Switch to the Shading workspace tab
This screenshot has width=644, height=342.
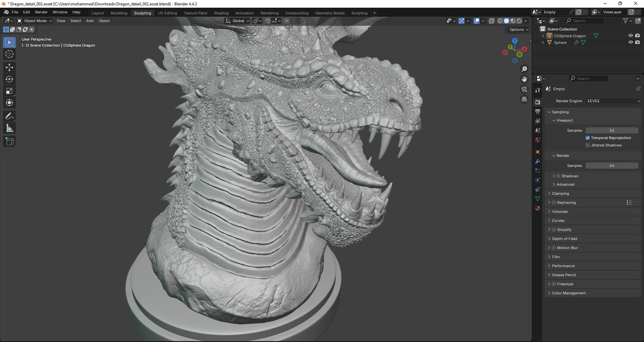click(221, 13)
